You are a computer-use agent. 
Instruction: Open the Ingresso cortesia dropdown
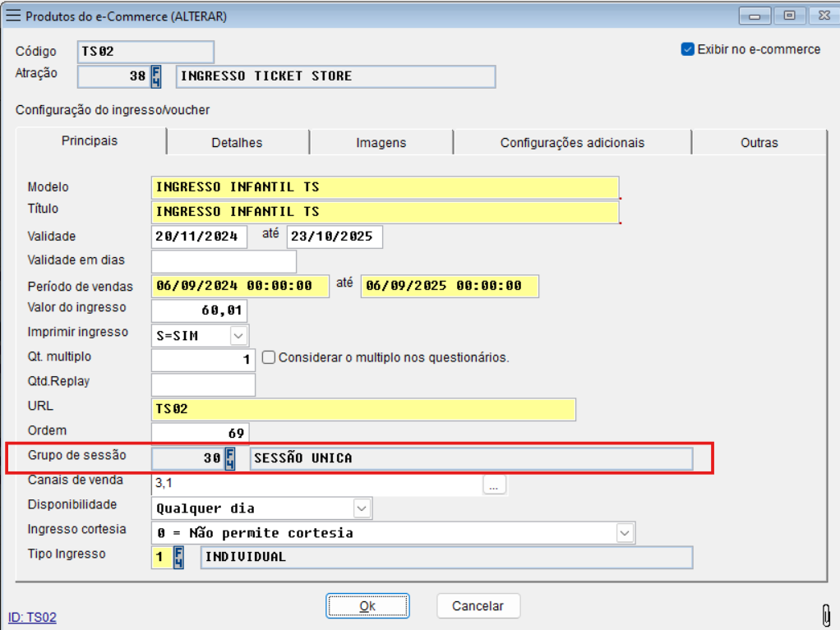(x=625, y=533)
